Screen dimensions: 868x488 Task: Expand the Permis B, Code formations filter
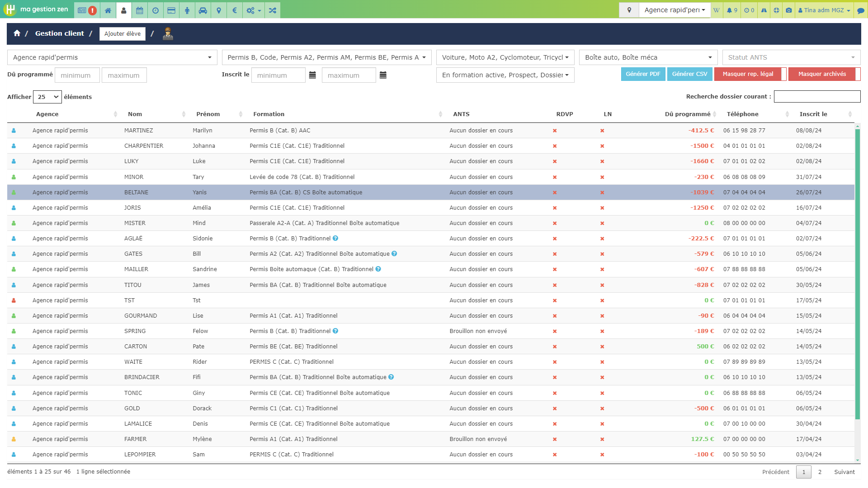point(326,57)
